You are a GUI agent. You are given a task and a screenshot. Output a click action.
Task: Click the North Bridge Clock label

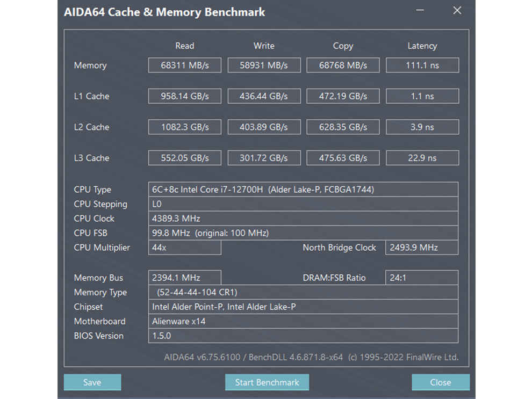point(339,248)
